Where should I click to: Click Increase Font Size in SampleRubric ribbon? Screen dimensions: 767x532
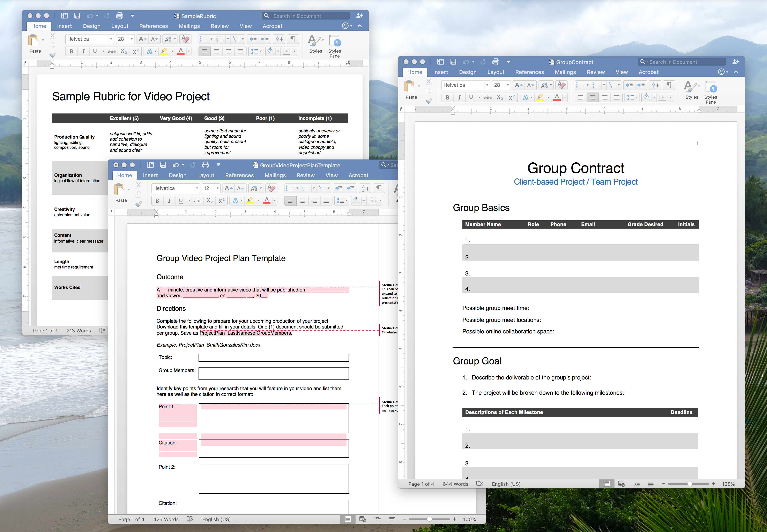142,39
